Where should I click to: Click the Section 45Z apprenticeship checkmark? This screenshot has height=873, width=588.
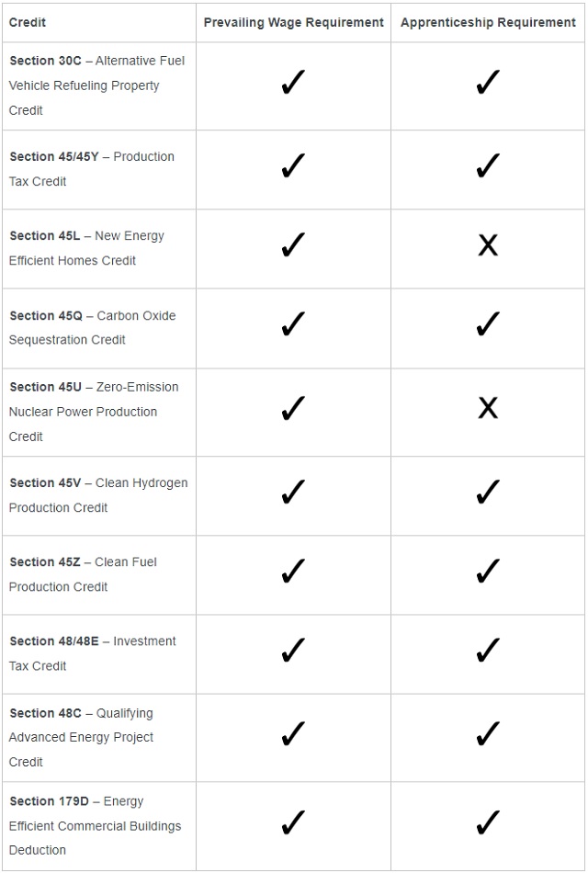[x=488, y=572]
